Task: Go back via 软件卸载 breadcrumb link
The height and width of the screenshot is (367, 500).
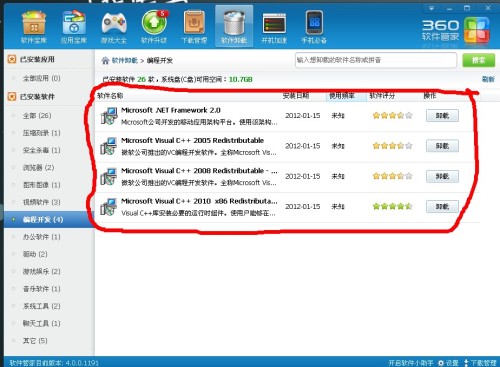Action: point(124,60)
